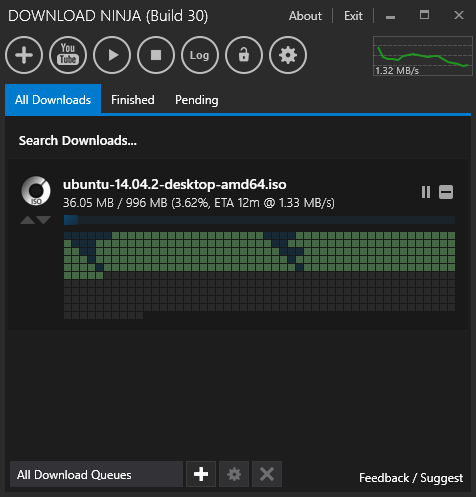The image size is (476, 497).
Task: Open the All Download Queues dropdown
Action: click(96, 474)
